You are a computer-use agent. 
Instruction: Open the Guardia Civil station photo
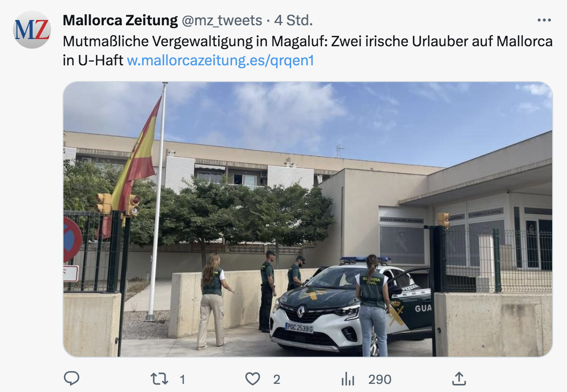pos(308,219)
